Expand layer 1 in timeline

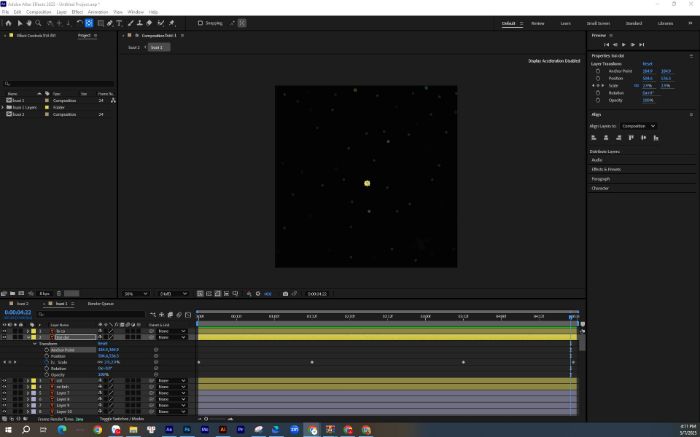(28, 331)
